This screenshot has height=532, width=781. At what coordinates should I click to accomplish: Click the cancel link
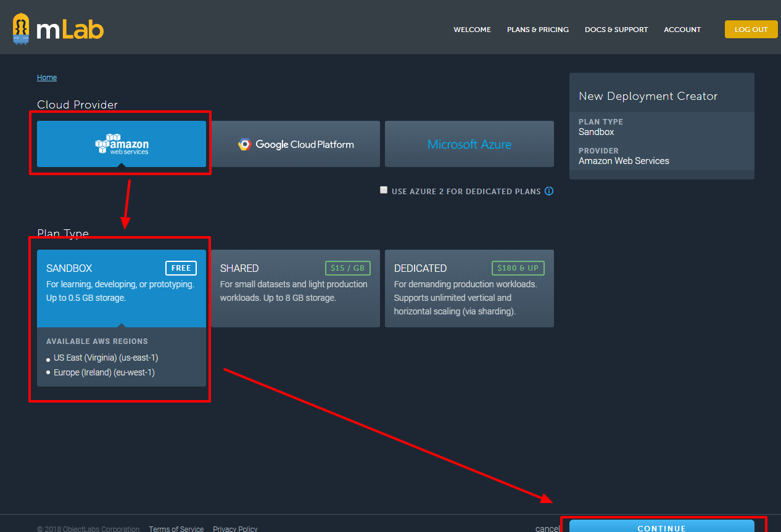548,529
